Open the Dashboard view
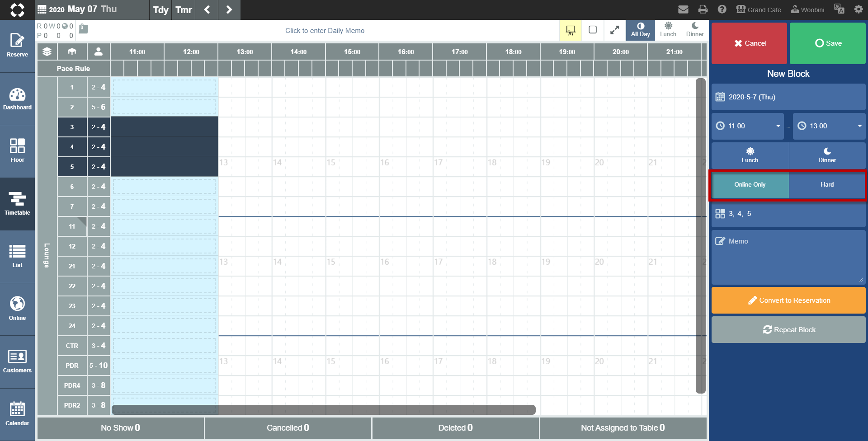Image resolution: width=868 pixels, height=441 pixels. pyautogui.click(x=17, y=99)
